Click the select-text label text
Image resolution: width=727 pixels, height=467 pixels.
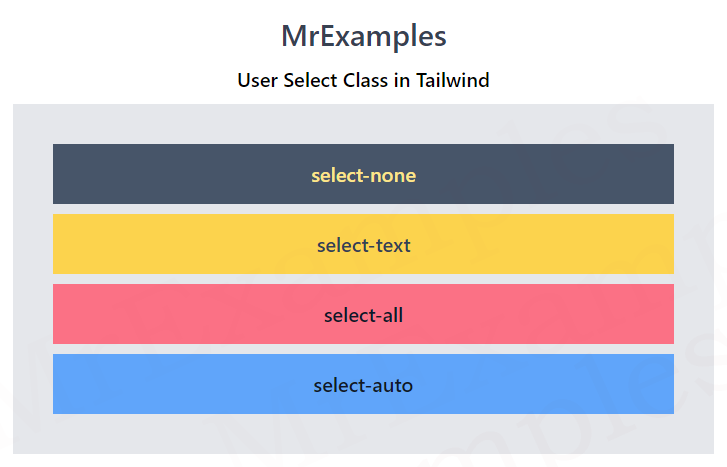click(x=364, y=245)
